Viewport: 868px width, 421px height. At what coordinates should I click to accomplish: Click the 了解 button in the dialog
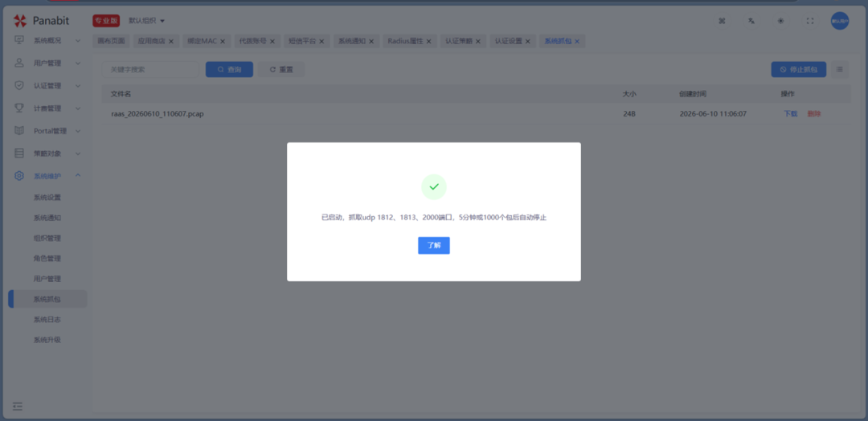point(433,246)
